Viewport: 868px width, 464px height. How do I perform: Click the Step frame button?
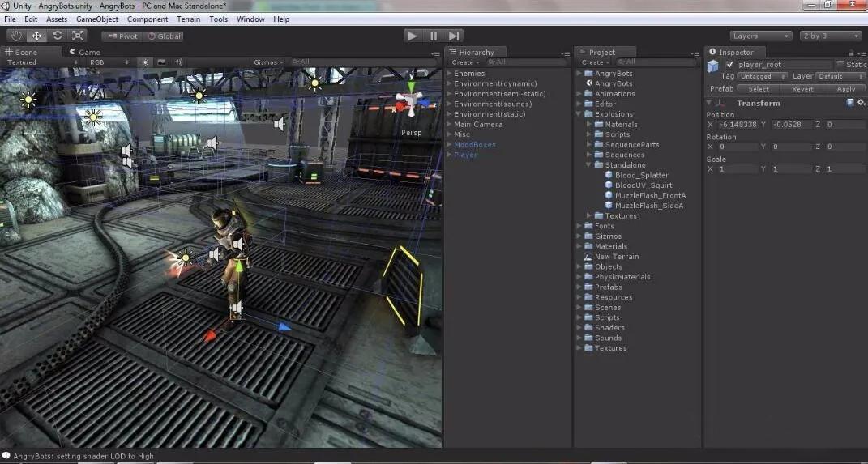[x=455, y=36]
